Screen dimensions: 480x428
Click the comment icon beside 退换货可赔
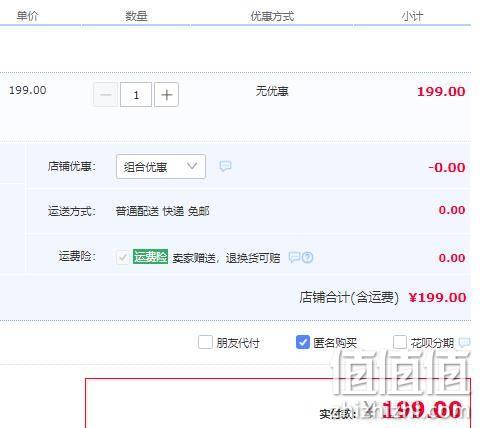294,257
